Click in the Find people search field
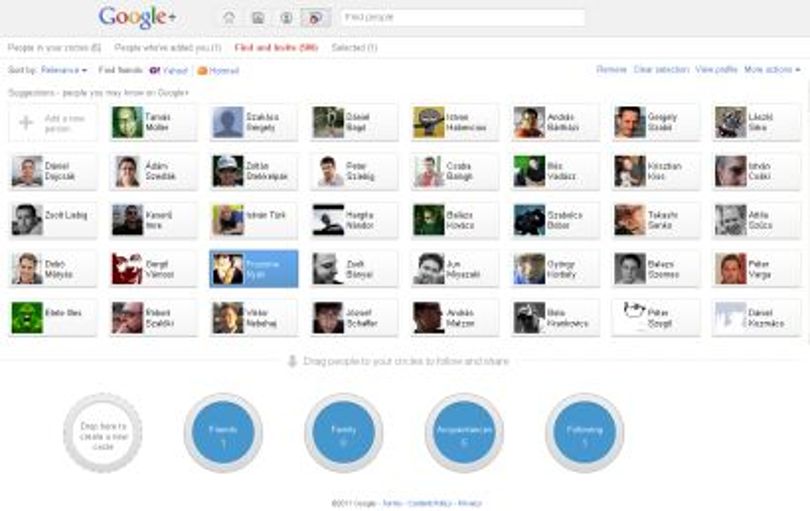 pos(463,18)
